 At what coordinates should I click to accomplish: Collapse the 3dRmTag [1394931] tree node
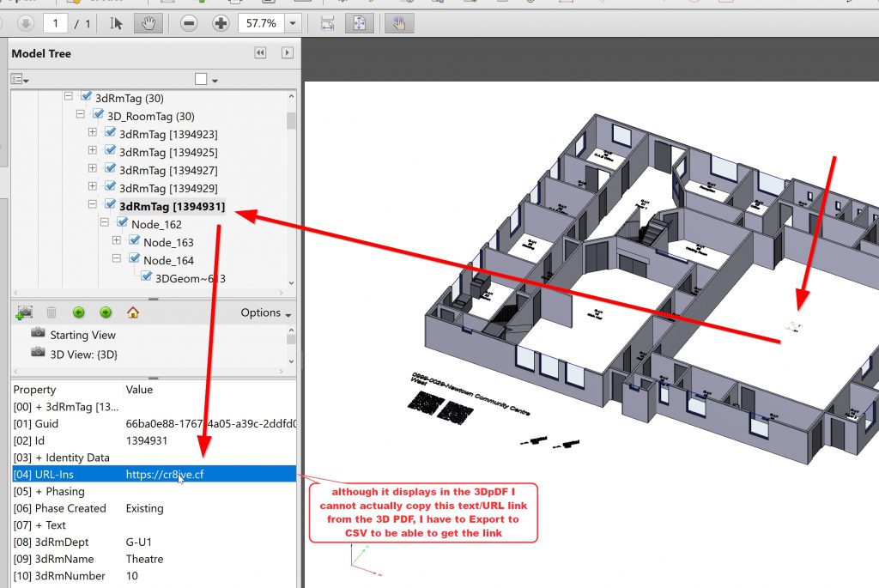pyautogui.click(x=93, y=206)
